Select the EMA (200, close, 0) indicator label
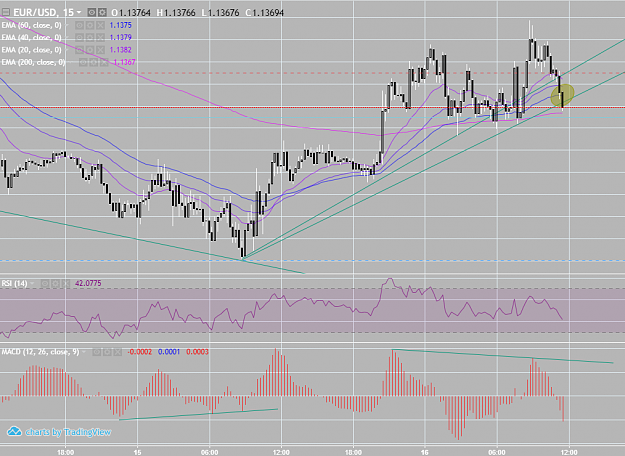Screen dimensions: 625x456 [33, 62]
